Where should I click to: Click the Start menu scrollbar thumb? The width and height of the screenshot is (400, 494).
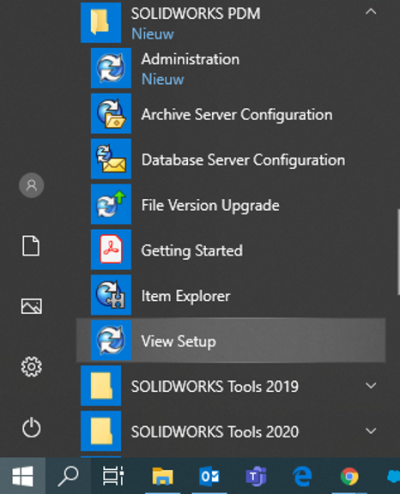click(398, 252)
